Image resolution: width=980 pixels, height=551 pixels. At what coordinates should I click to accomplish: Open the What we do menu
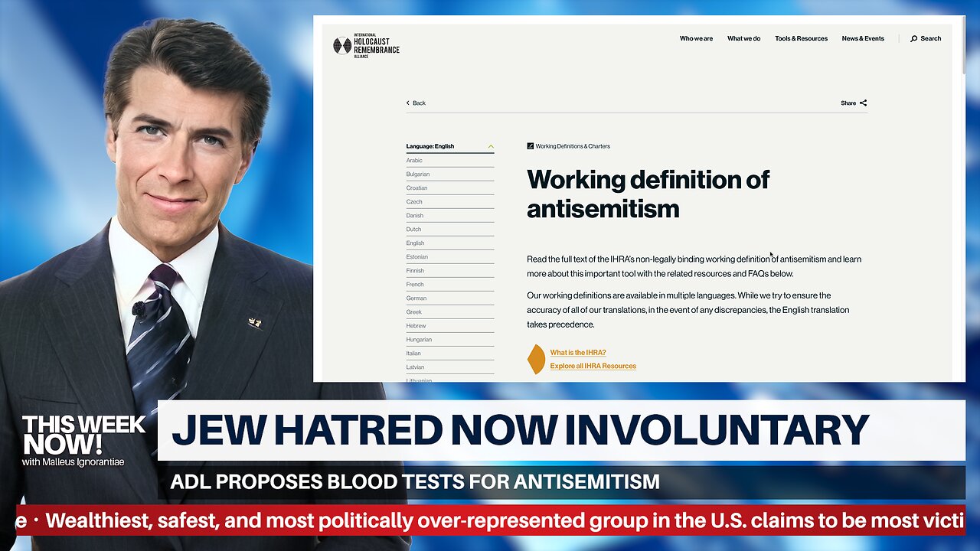coord(743,38)
